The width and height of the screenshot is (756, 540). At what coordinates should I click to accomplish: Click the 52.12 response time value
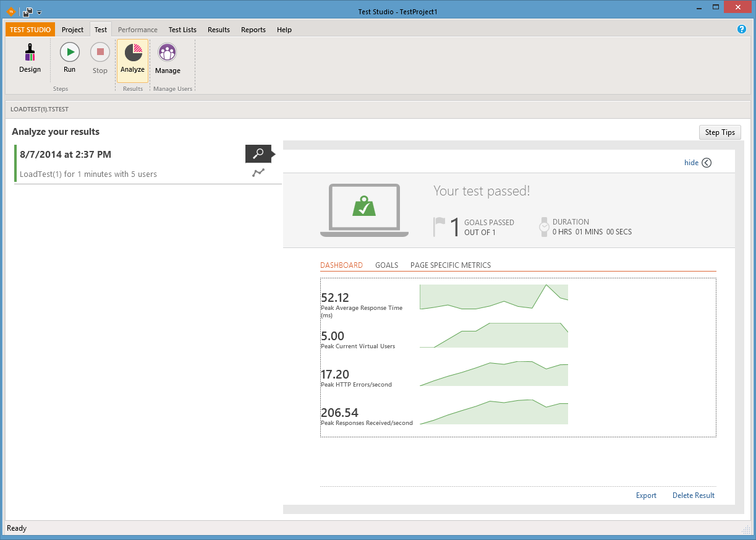tap(335, 298)
